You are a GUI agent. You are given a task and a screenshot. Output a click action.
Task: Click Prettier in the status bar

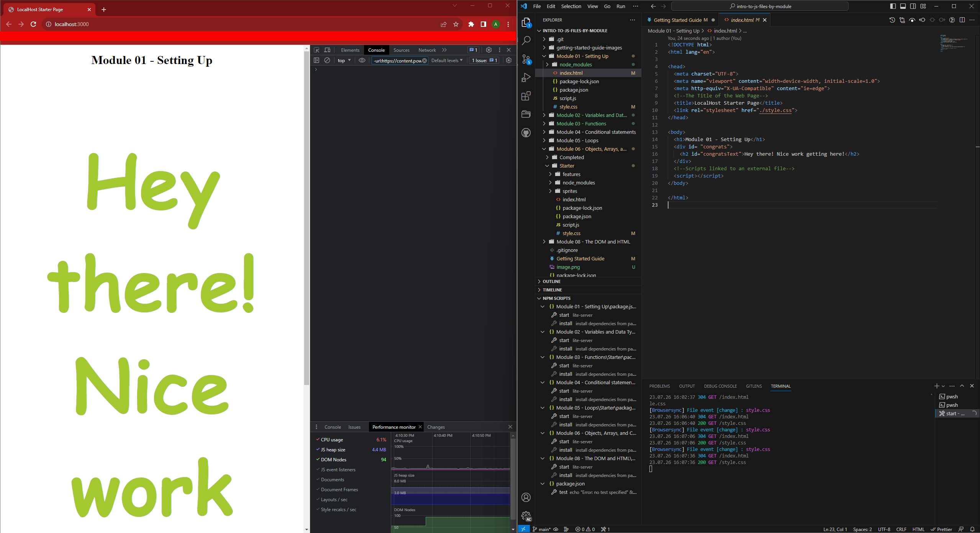tap(941, 529)
